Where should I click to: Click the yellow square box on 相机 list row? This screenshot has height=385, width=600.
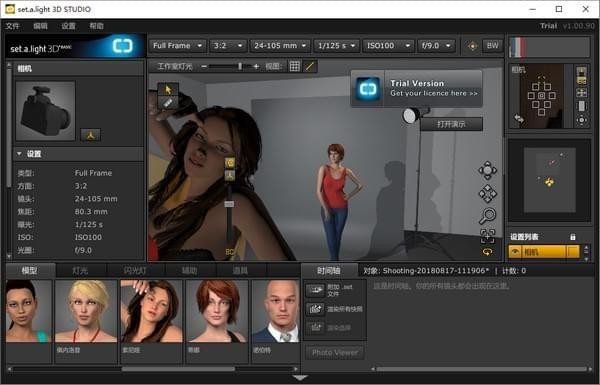[x=573, y=252]
